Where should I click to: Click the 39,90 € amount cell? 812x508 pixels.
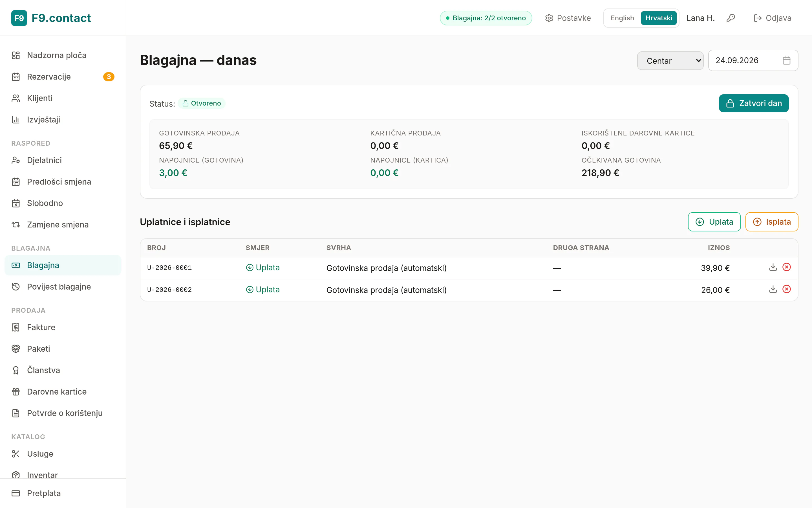click(x=715, y=268)
